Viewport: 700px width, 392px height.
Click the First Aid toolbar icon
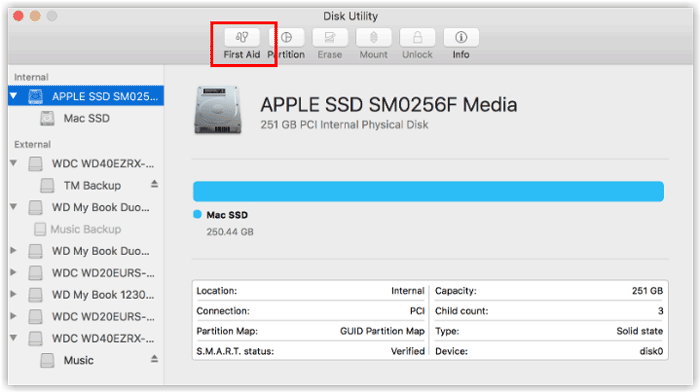(x=242, y=38)
